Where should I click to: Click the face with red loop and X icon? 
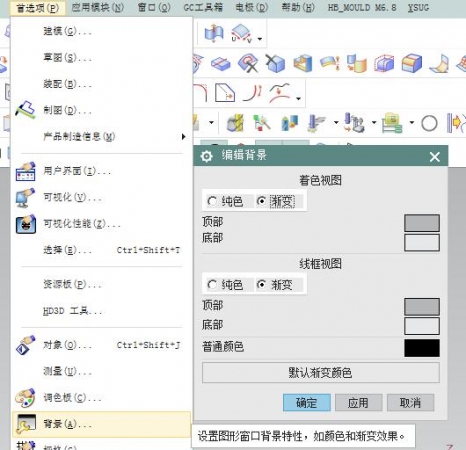pyautogui.click(x=248, y=63)
